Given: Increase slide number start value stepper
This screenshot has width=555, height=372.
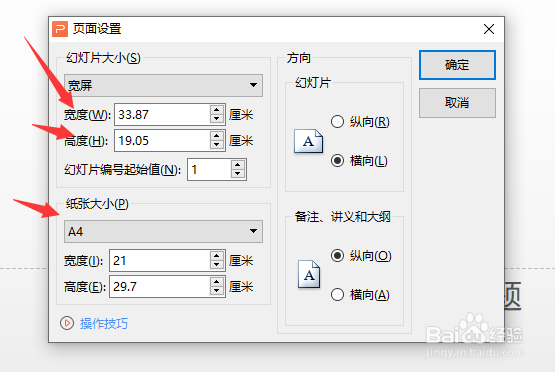Looking at the screenshot, I should pos(238,165).
